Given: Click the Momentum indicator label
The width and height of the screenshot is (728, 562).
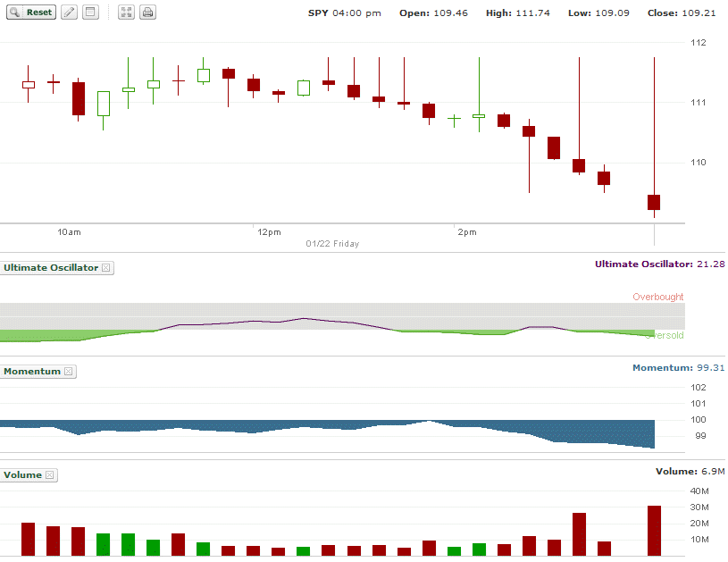Looking at the screenshot, I should click(x=32, y=372).
